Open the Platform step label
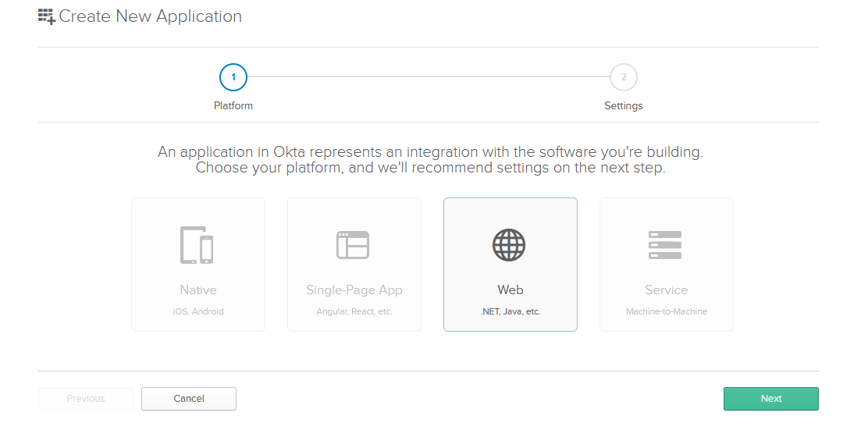Viewport: 868px width, 437px height. (x=233, y=105)
